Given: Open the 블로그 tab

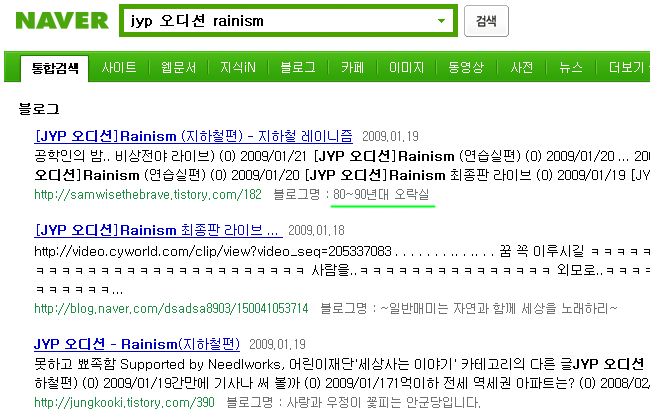Looking at the screenshot, I should 298,67.
